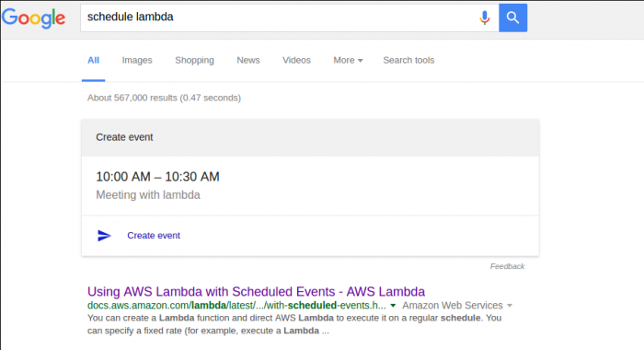Click the Google logo
The width and height of the screenshot is (644, 350).
point(33,18)
